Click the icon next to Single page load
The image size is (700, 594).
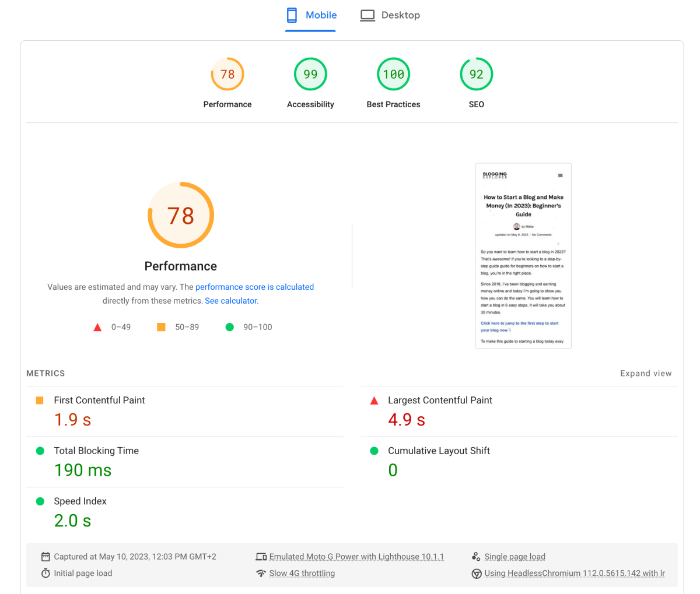click(475, 556)
